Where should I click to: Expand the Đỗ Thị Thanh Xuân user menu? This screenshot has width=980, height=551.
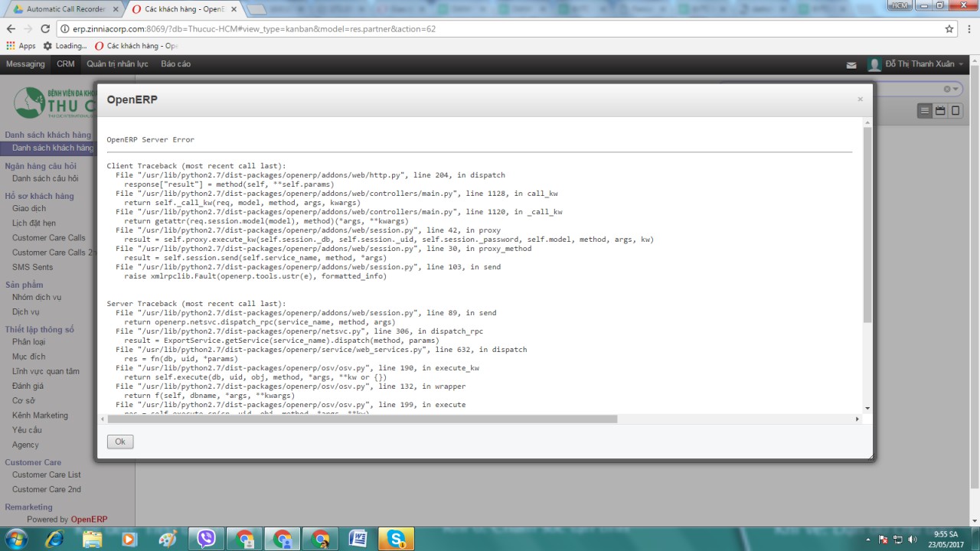(x=916, y=64)
